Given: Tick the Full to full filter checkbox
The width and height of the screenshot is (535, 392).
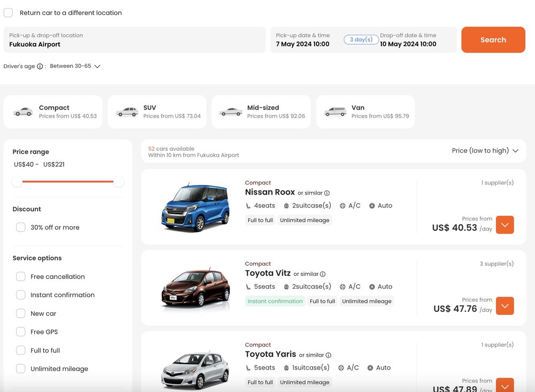Looking at the screenshot, I should (x=21, y=350).
